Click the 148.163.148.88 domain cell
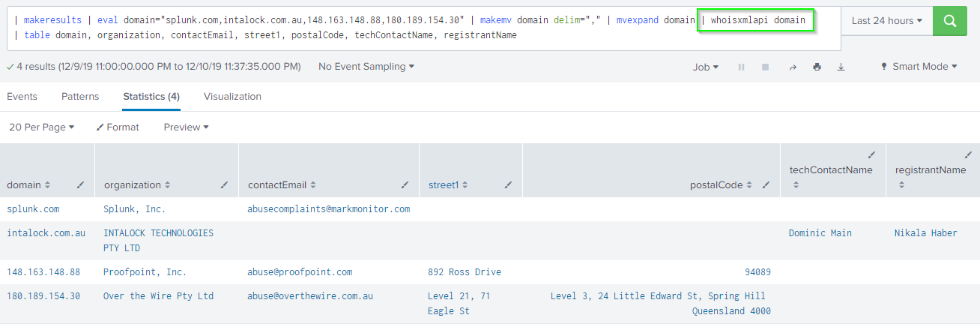 (43, 272)
